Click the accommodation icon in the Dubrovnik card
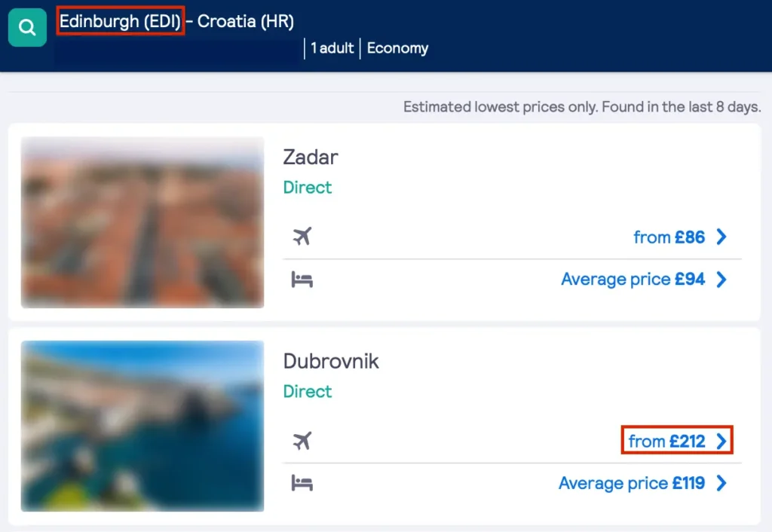Image resolution: width=772 pixels, height=532 pixels. point(303,483)
